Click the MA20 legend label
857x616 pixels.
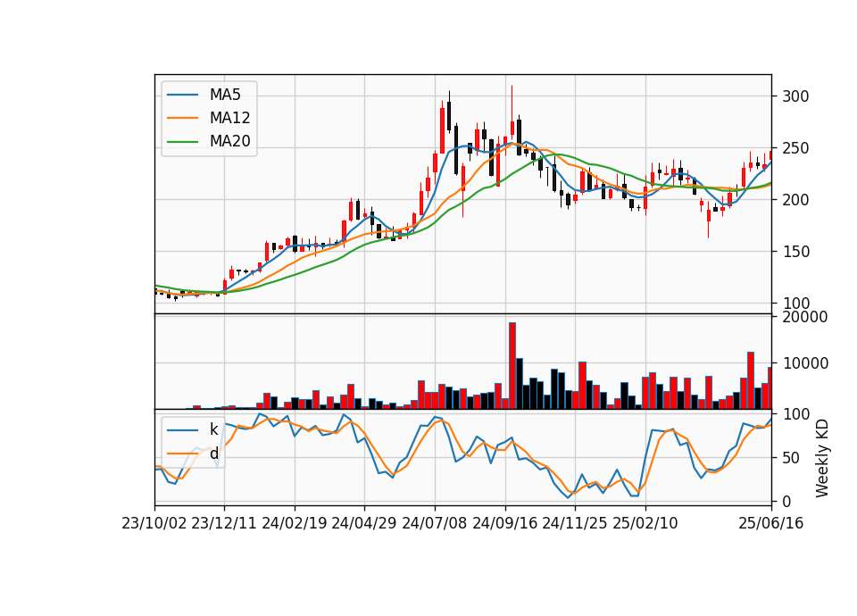[229, 141]
